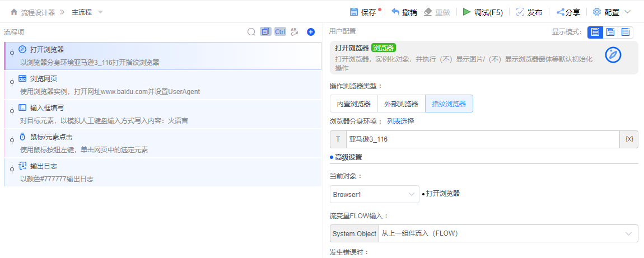
Task: Click the search icon in flow items panel
Action: (x=251, y=32)
